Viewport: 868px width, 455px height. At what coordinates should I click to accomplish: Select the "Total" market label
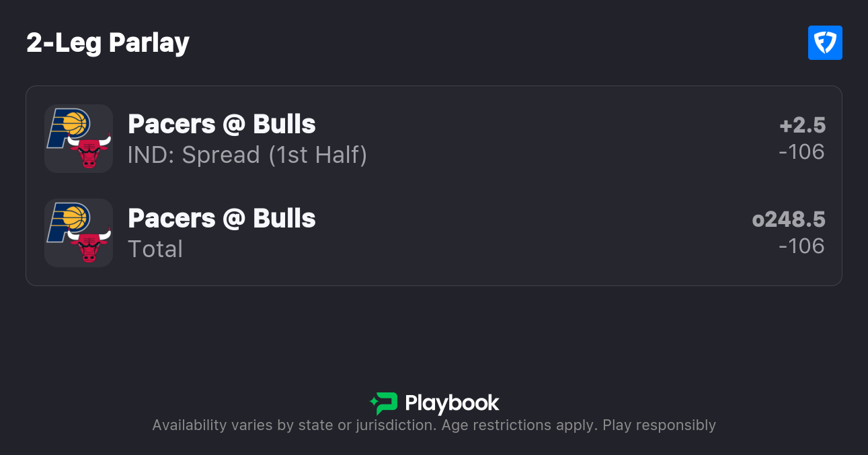click(x=155, y=250)
